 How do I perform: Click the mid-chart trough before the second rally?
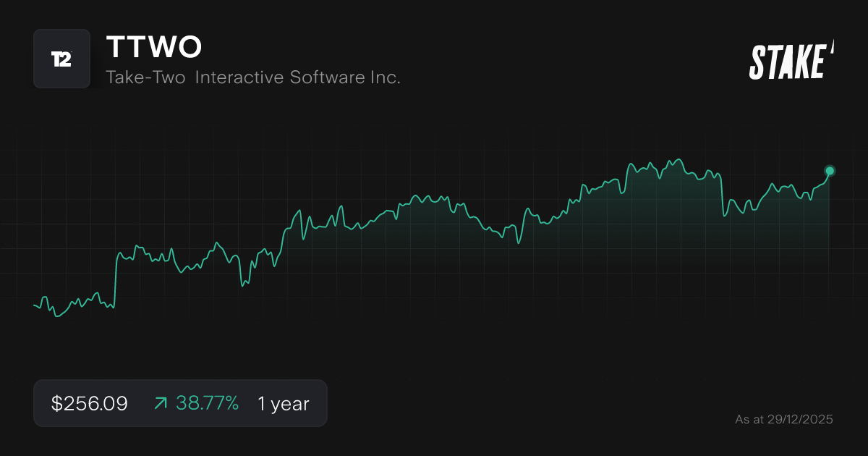click(x=519, y=242)
